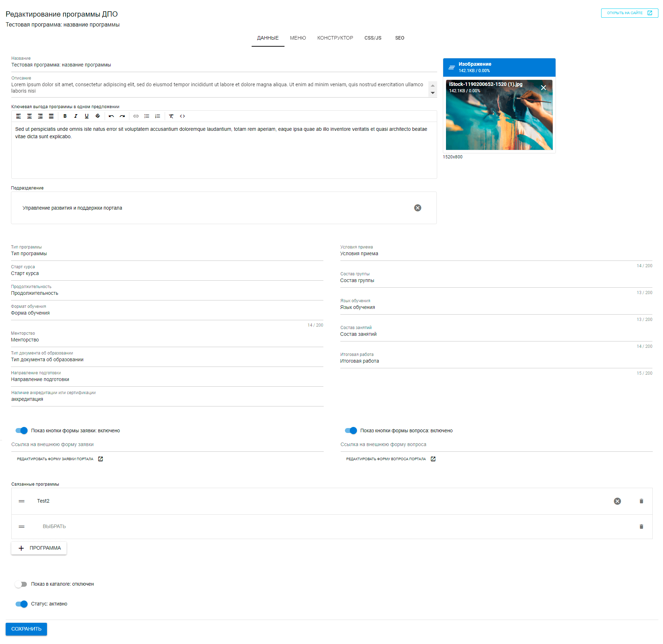Open РЕДАКТИРОВАТЬ ФОРМУ ЗАЯВКИ ПОРТАЛА link
Image resolution: width=663 pixels, height=644 pixels.
click(x=60, y=459)
